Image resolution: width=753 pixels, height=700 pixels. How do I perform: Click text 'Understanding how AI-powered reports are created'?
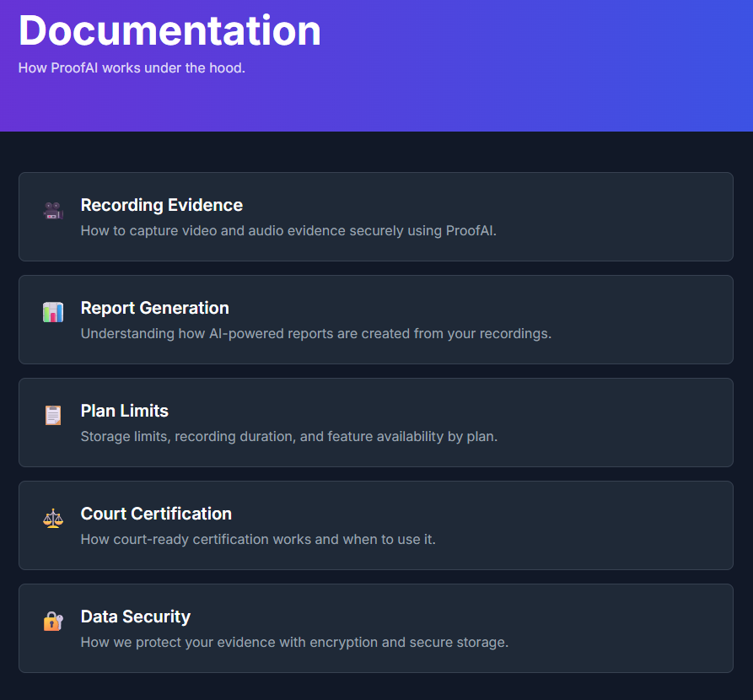245,333
